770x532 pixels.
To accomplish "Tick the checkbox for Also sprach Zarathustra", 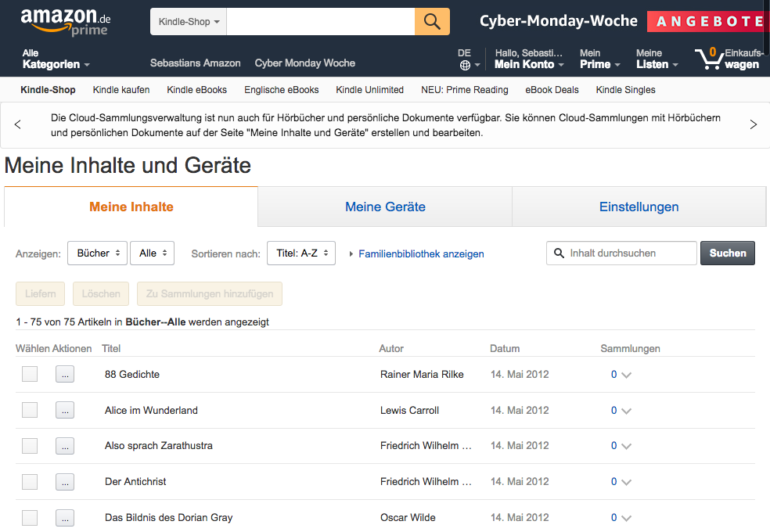I will tap(30, 446).
